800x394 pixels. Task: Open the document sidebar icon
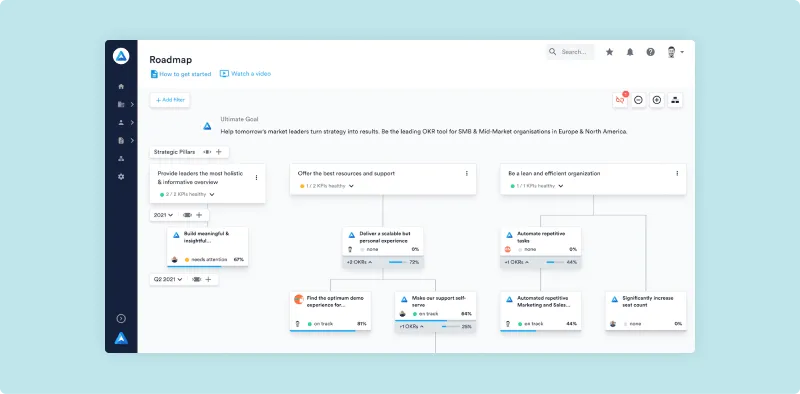pyautogui.click(x=121, y=140)
